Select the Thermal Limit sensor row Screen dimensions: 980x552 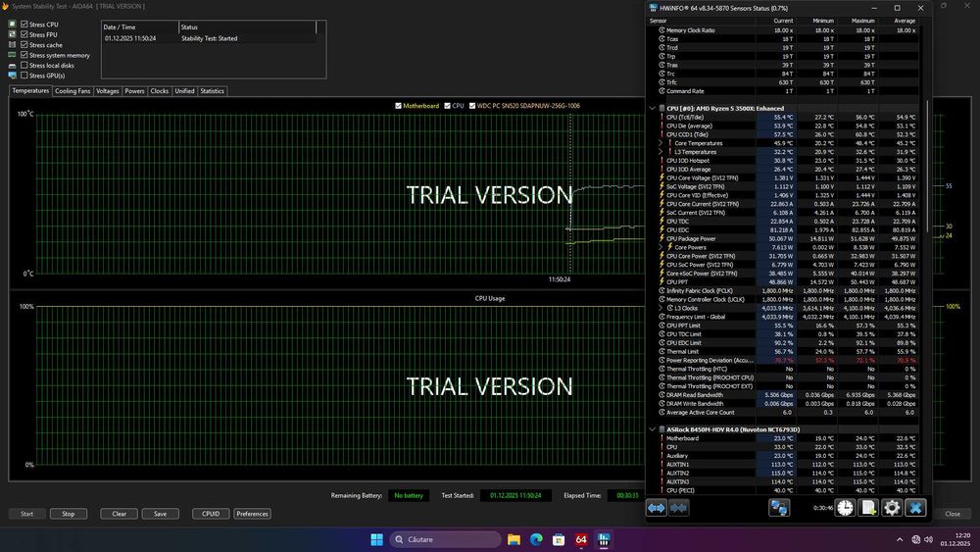coord(788,351)
